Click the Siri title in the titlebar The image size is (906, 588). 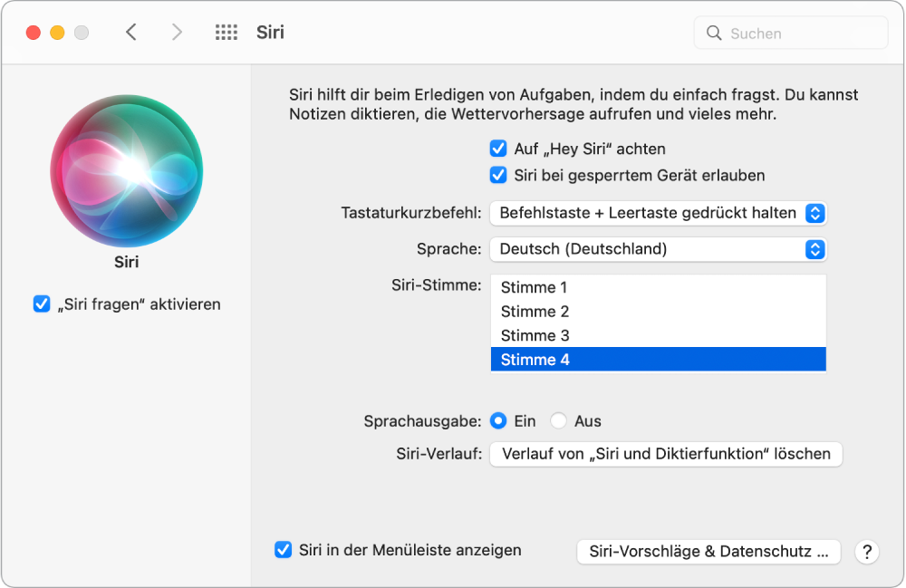(x=271, y=32)
